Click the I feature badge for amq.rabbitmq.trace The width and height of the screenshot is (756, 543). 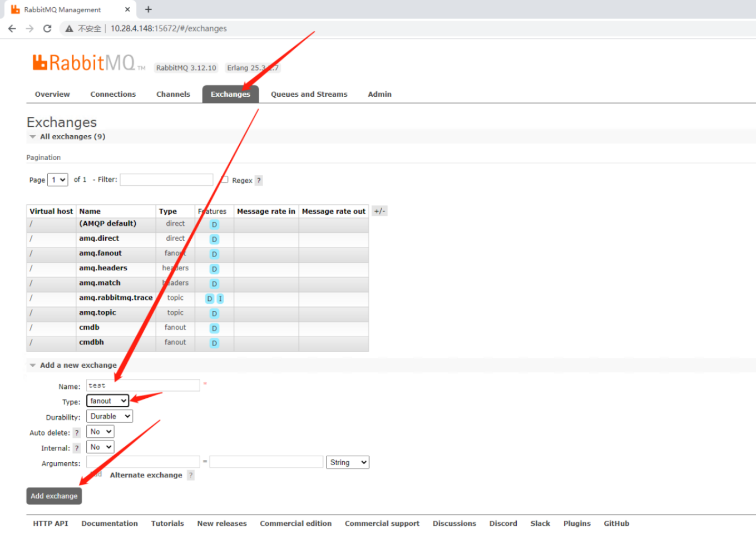pos(220,299)
